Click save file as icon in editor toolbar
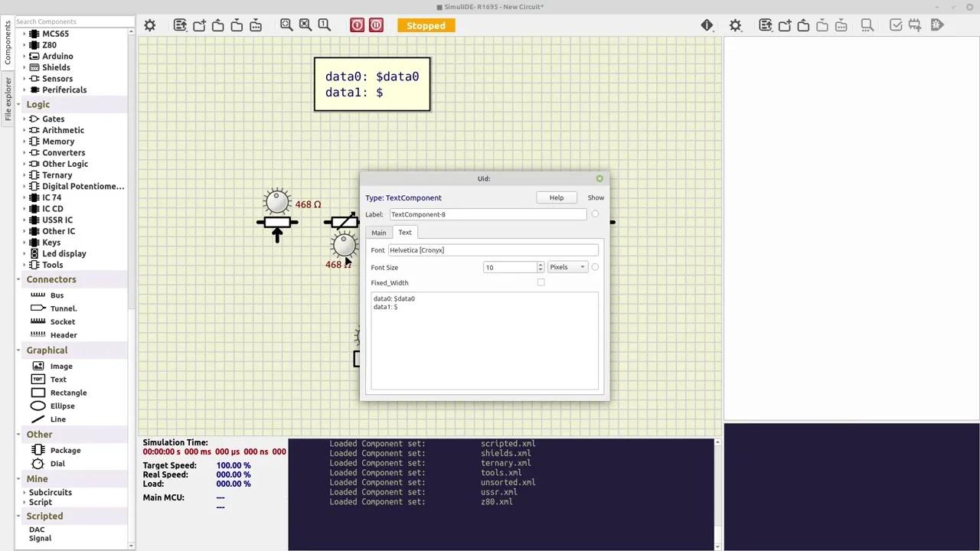This screenshot has width=980, height=551. [841, 25]
